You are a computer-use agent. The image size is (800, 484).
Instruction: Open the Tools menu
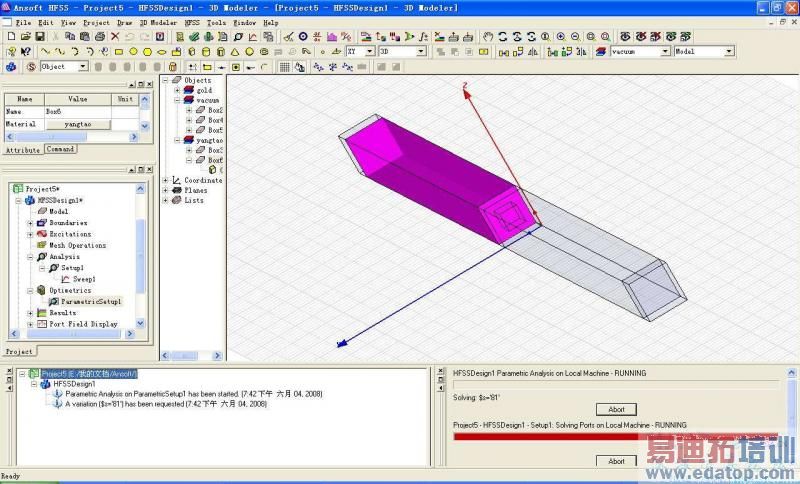pyautogui.click(x=216, y=23)
